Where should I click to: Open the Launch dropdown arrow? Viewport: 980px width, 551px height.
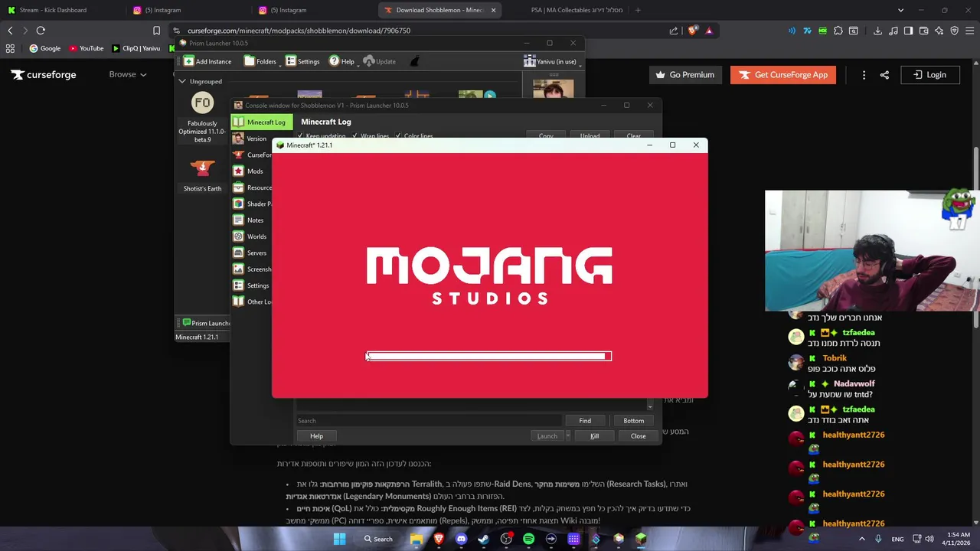(x=567, y=435)
